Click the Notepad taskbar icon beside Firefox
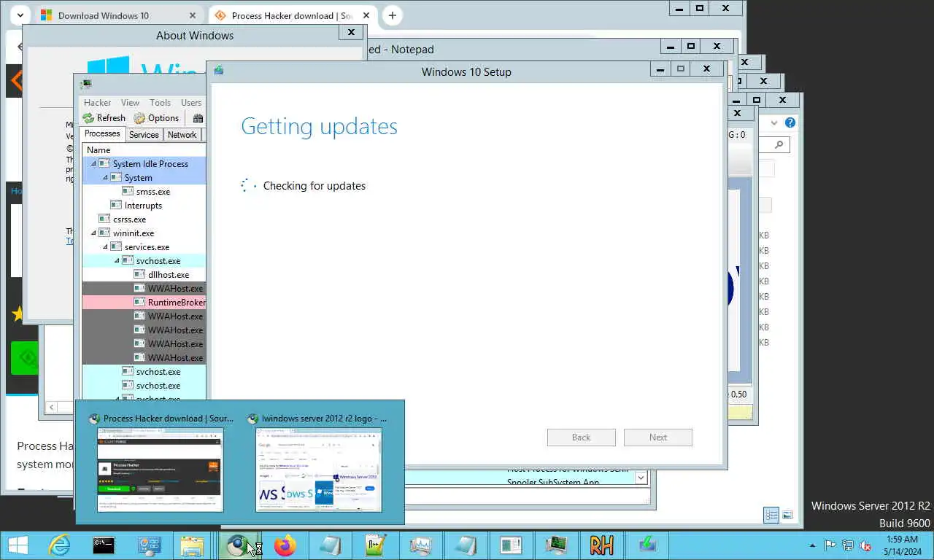The width and height of the screenshot is (934, 560). click(x=331, y=545)
